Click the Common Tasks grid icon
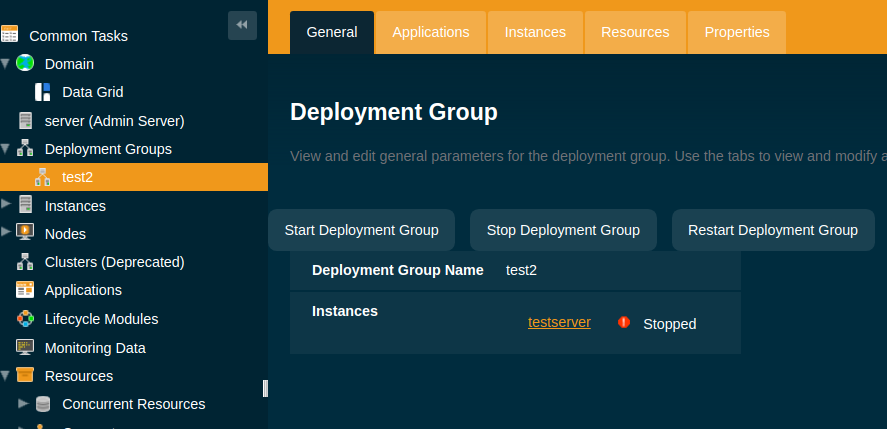 pyautogui.click(x=9, y=35)
